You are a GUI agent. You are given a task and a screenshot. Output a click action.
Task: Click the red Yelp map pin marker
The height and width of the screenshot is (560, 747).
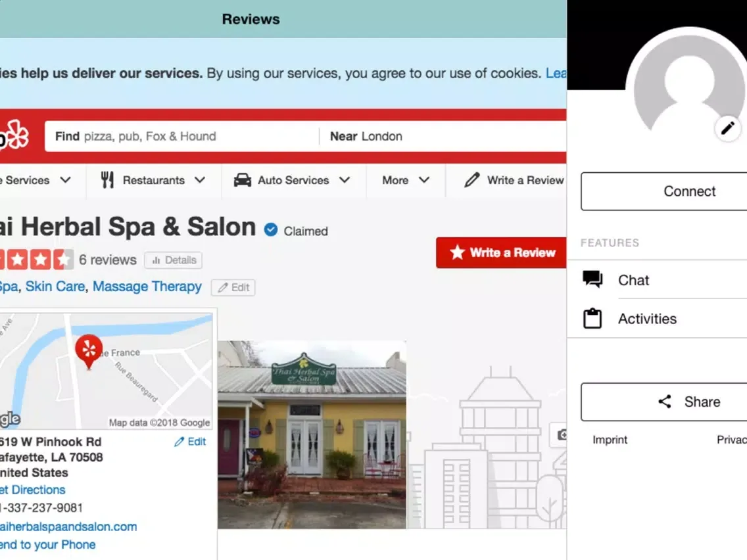(89, 352)
